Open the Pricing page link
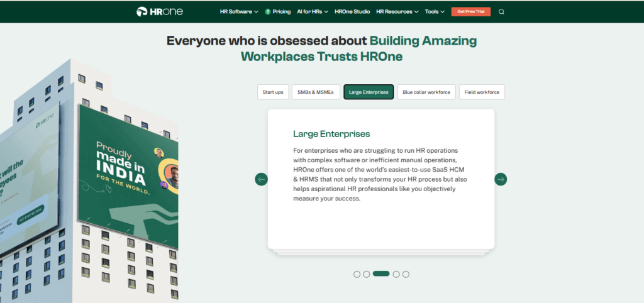644x303 pixels. pyautogui.click(x=281, y=12)
